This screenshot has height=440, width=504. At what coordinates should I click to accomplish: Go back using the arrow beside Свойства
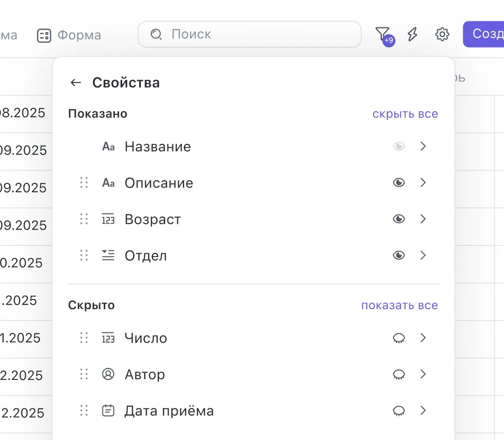point(75,83)
